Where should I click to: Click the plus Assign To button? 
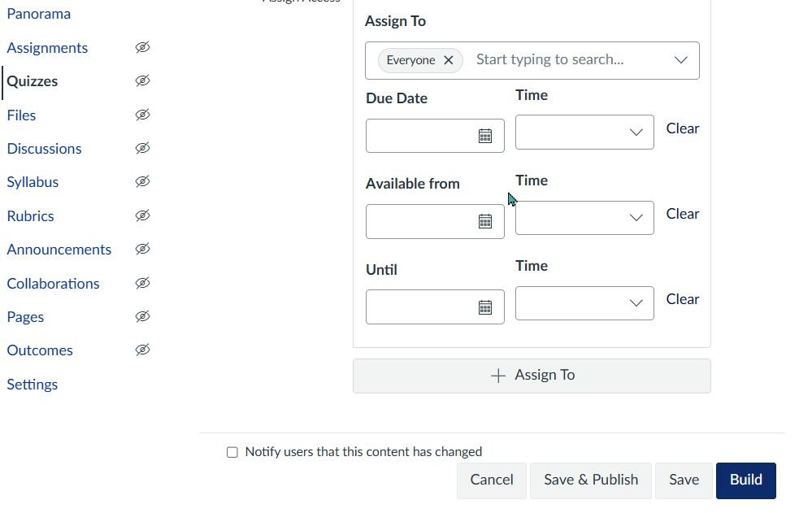click(x=532, y=376)
